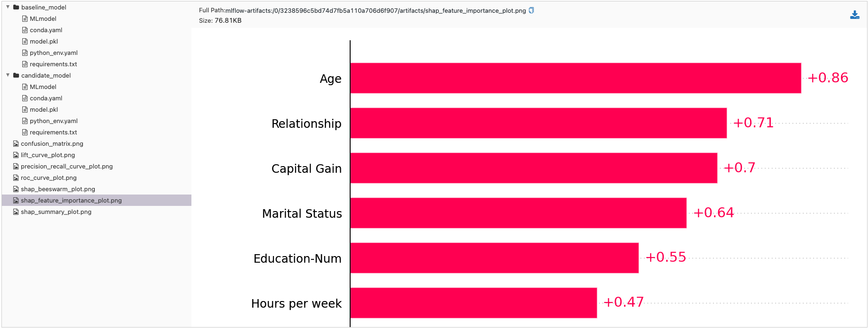Click the roc_curve_plot.png file icon
868x328 pixels.
tap(16, 178)
